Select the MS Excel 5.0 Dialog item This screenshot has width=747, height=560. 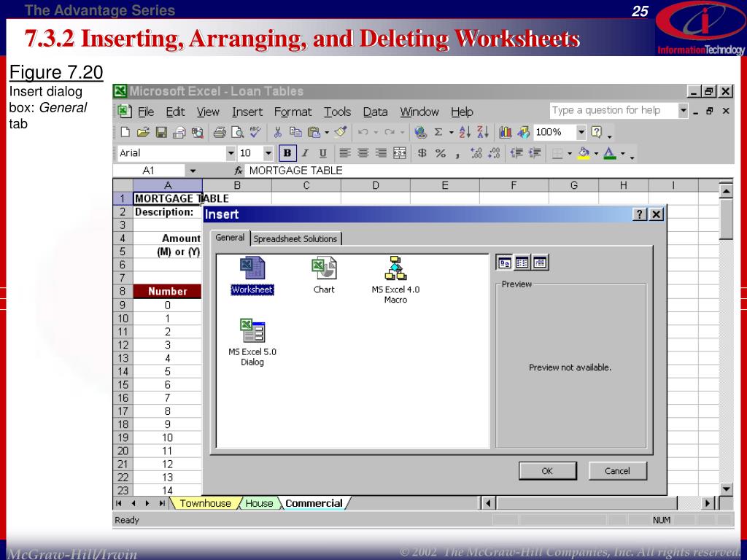[x=252, y=343]
